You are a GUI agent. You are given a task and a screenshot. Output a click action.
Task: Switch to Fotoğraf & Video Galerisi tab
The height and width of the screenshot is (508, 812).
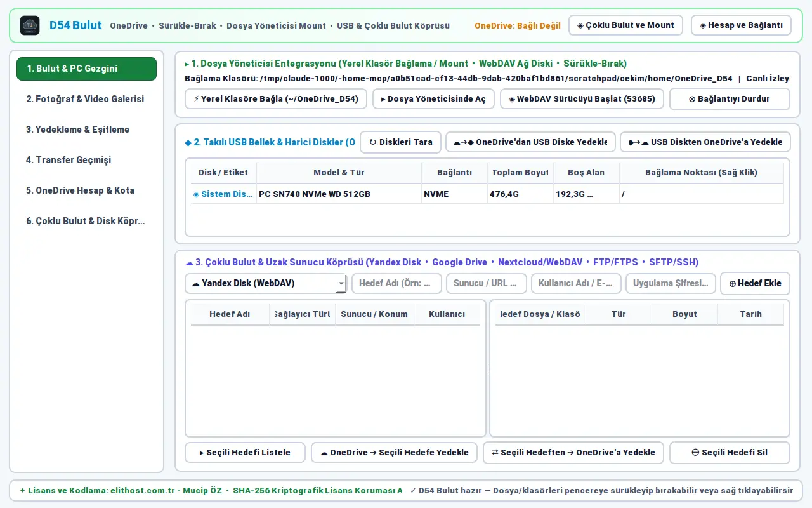(x=86, y=99)
